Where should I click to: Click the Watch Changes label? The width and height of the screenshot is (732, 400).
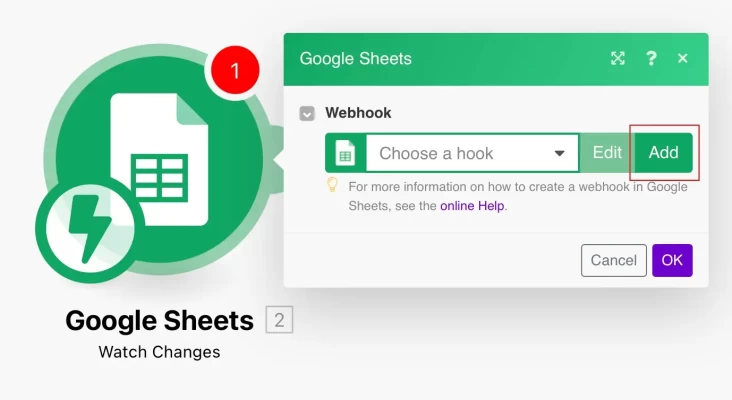pyautogui.click(x=159, y=352)
